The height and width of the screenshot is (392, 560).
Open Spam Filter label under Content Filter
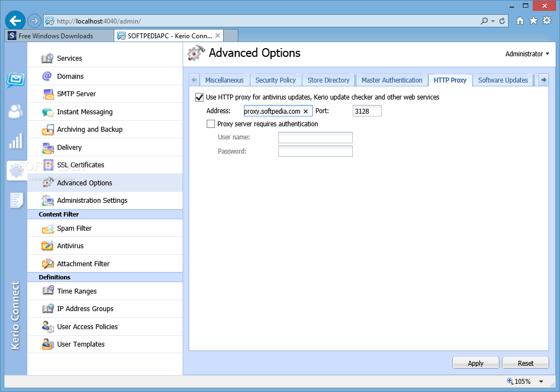click(74, 229)
